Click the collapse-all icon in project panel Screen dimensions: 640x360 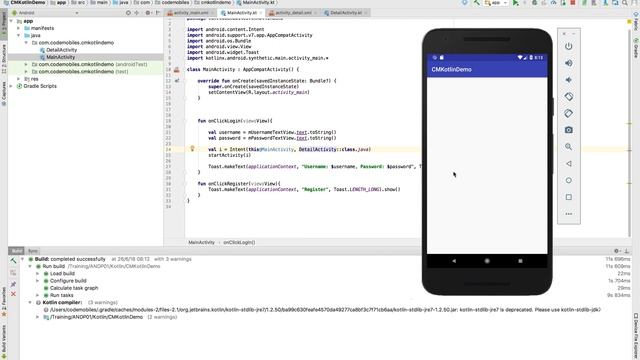[137, 13]
